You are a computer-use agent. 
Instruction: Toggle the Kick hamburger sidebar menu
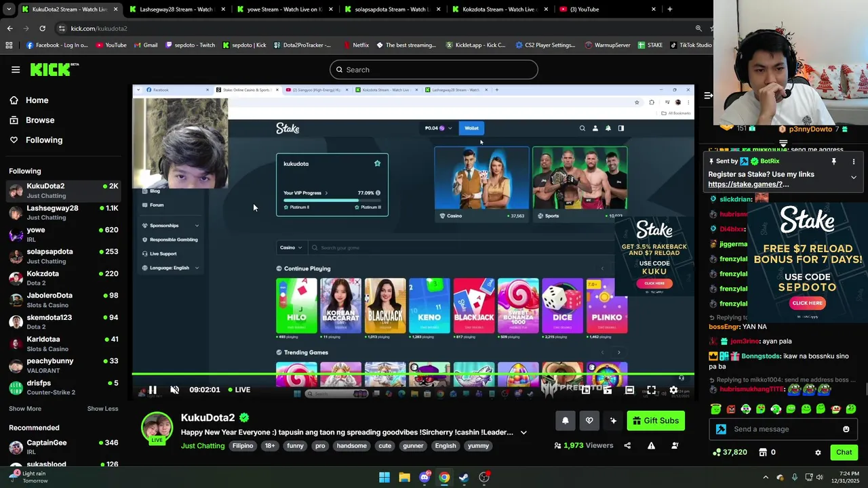pyautogui.click(x=16, y=70)
